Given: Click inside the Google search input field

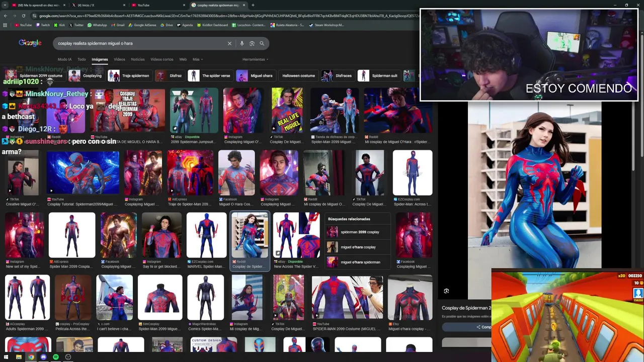Looking at the screenshot, I should 141,43.
